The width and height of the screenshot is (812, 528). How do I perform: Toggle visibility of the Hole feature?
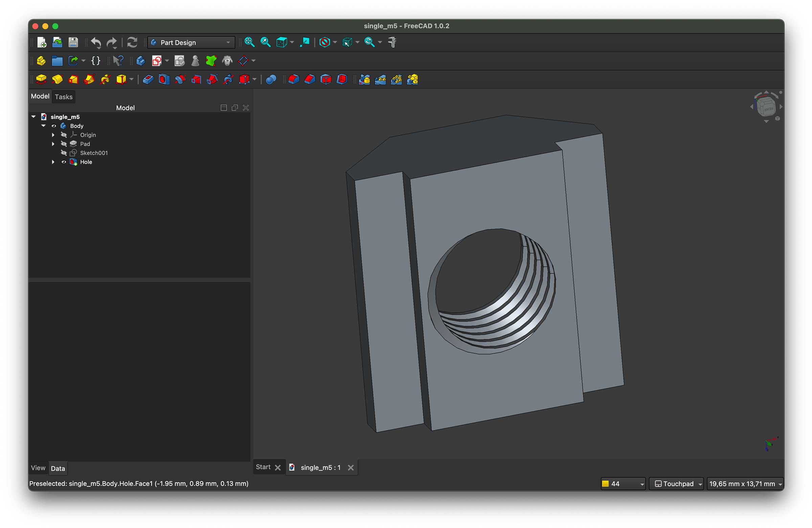coord(64,162)
